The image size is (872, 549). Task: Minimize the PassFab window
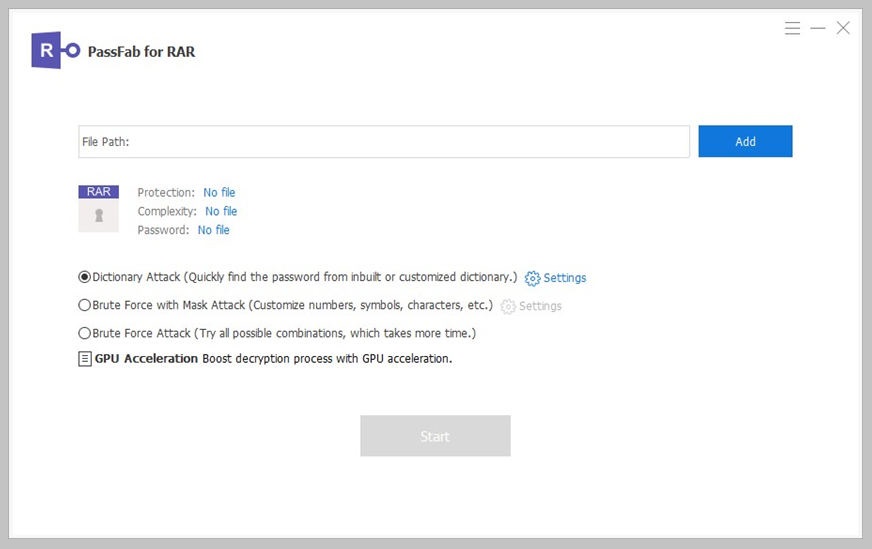tap(818, 28)
